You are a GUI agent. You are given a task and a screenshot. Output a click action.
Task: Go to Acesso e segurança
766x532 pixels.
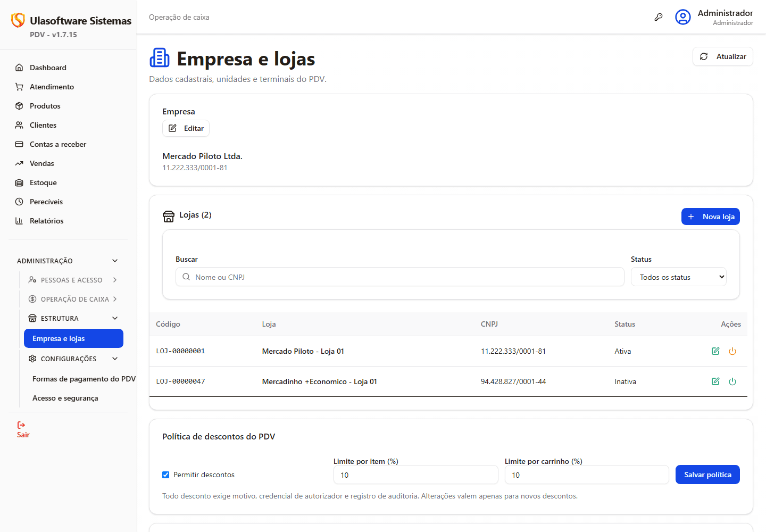point(65,398)
